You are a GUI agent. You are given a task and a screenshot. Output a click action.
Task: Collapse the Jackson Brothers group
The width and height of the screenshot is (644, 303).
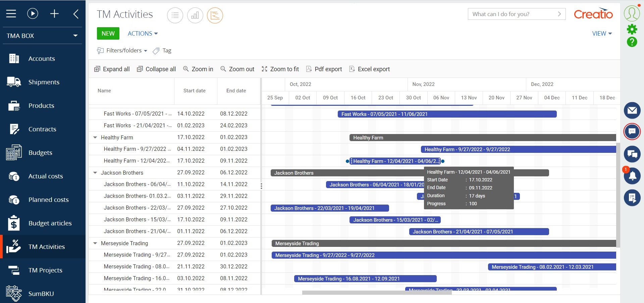[x=95, y=173]
